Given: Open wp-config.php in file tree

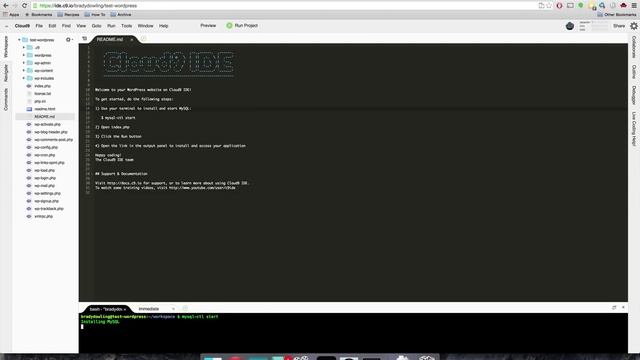Looking at the screenshot, I should click(x=46, y=147).
